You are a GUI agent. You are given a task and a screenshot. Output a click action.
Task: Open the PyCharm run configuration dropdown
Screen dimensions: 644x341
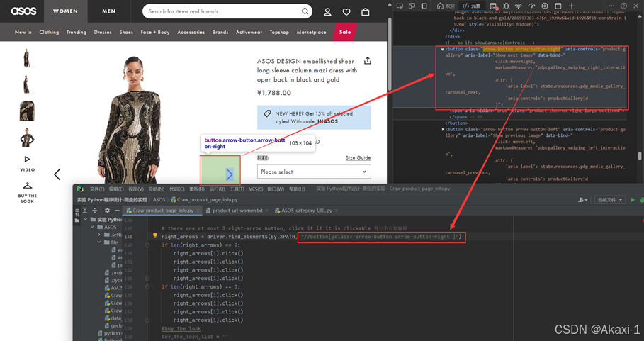coord(610,200)
